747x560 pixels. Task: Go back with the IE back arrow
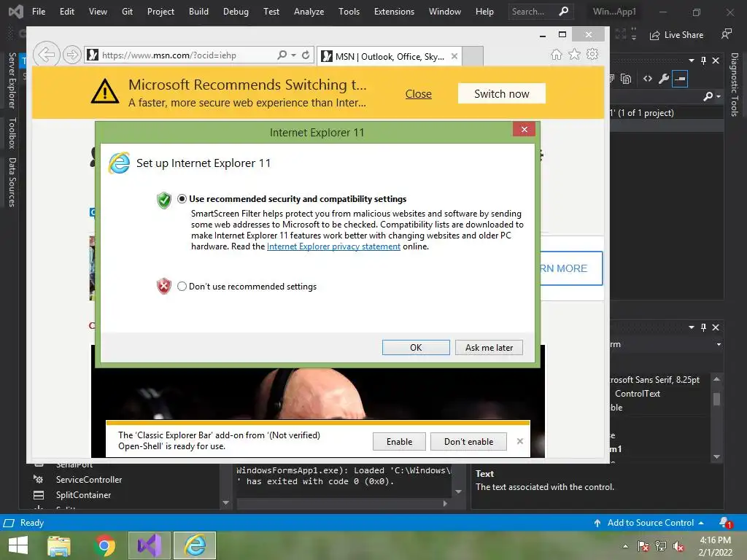click(47, 55)
